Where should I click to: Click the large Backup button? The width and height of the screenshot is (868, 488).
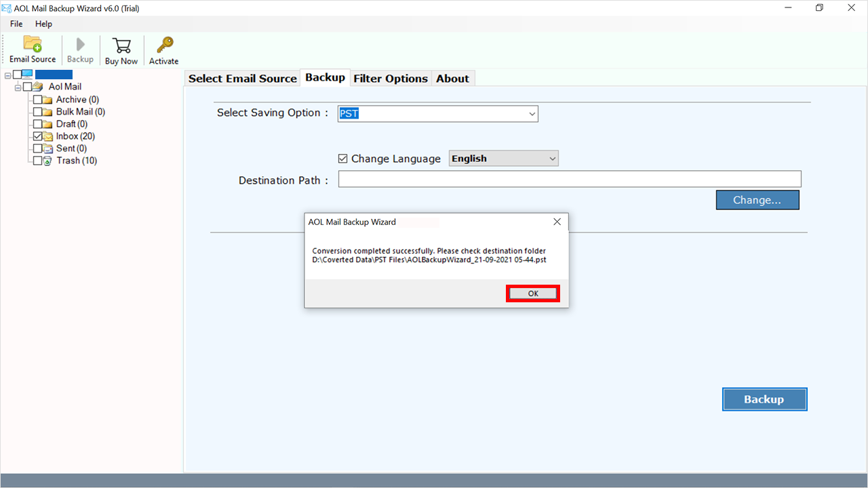[x=764, y=399]
